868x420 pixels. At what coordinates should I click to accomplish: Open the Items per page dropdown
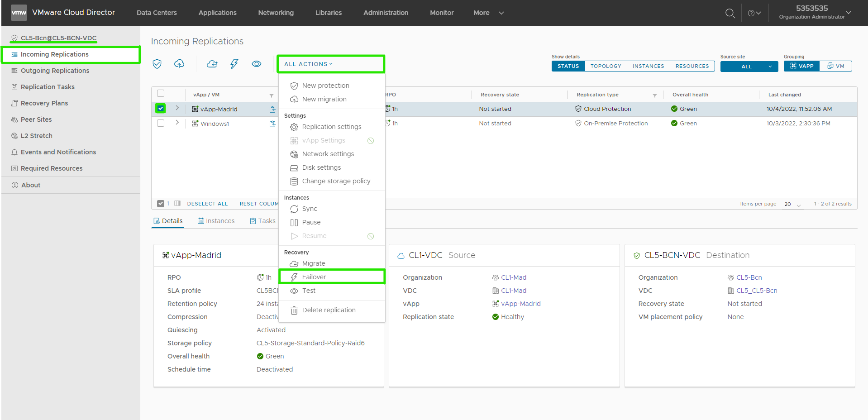[792, 204]
